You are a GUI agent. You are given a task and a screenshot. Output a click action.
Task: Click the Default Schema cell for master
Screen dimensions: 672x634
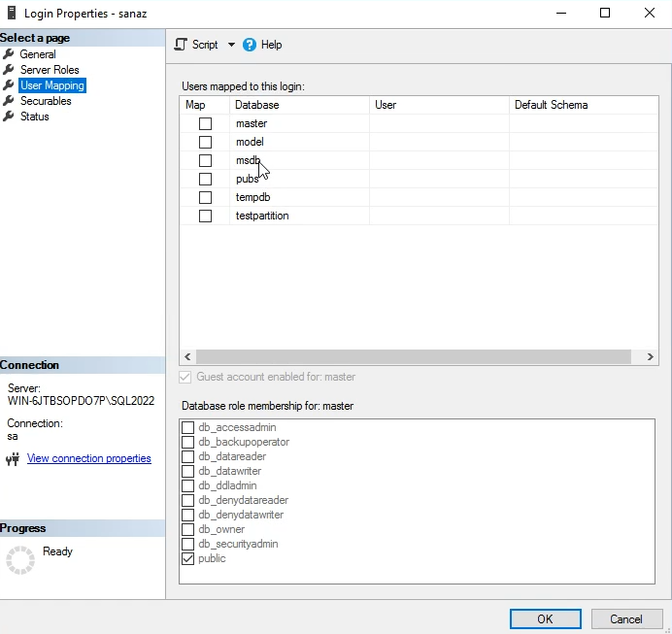584,124
